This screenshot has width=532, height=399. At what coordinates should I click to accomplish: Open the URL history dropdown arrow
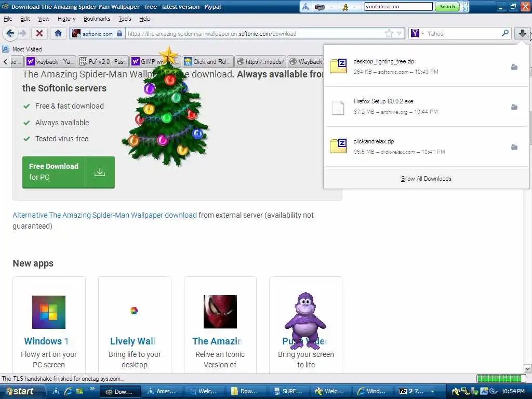400,33
